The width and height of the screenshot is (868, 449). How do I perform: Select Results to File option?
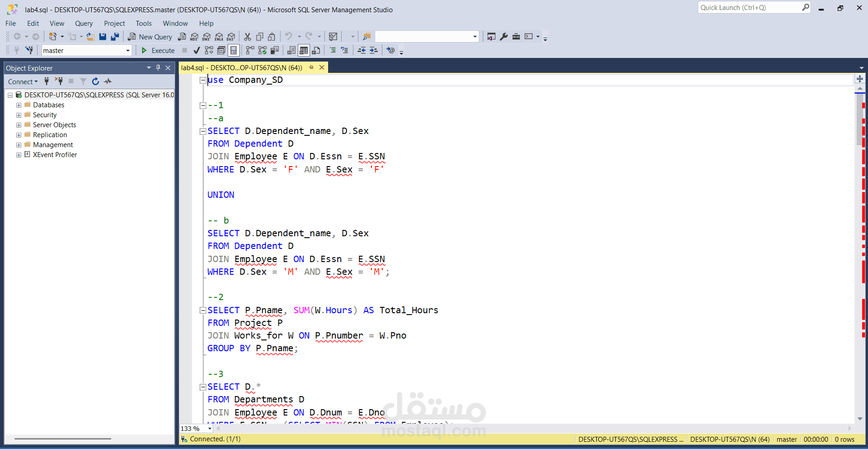(x=316, y=50)
